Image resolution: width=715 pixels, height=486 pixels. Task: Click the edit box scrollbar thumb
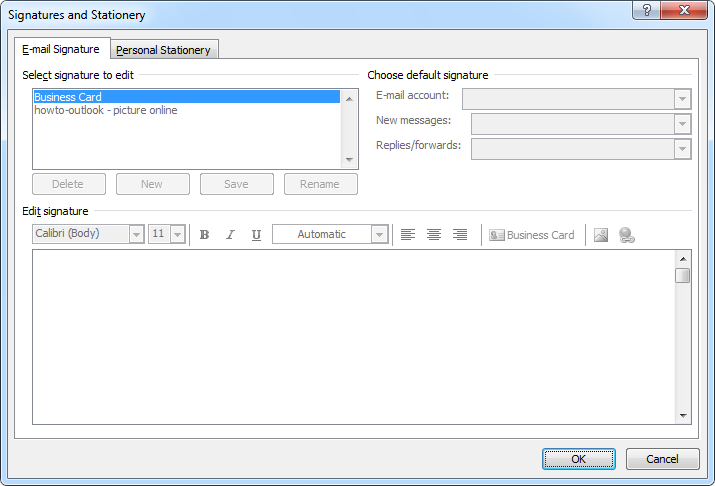(683, 275)
